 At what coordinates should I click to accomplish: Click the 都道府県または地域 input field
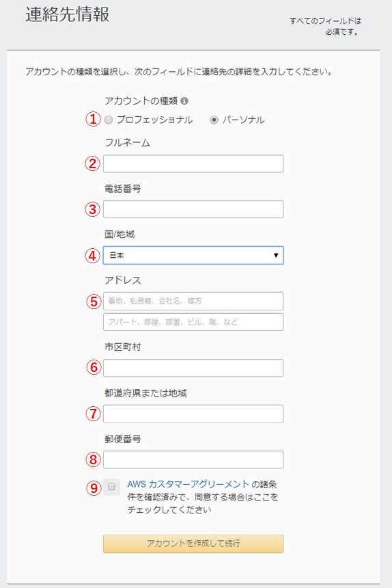click(193, 414)
